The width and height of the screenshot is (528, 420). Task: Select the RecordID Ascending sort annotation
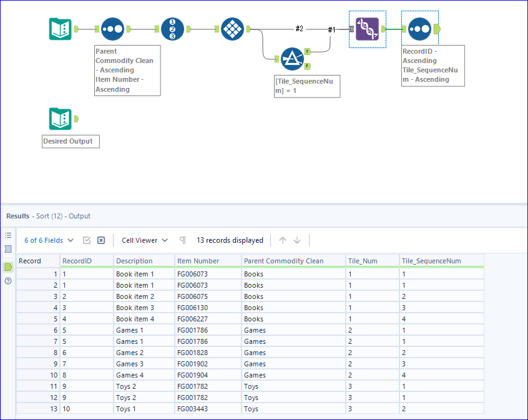coord(433,66)
